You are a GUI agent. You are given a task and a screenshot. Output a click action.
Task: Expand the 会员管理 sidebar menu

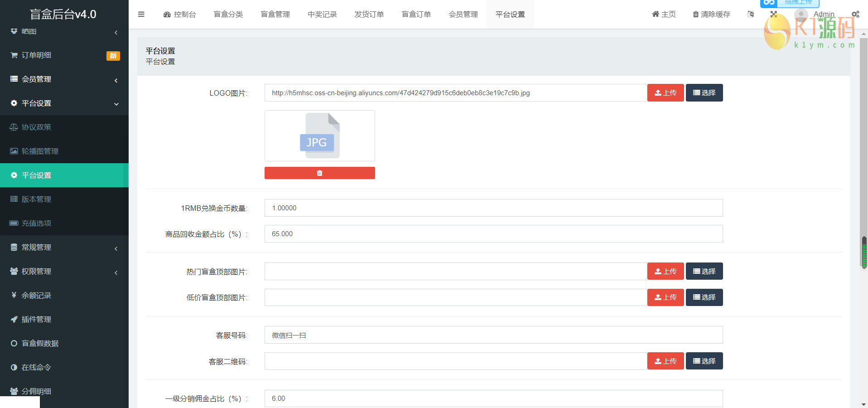(63, 79)
